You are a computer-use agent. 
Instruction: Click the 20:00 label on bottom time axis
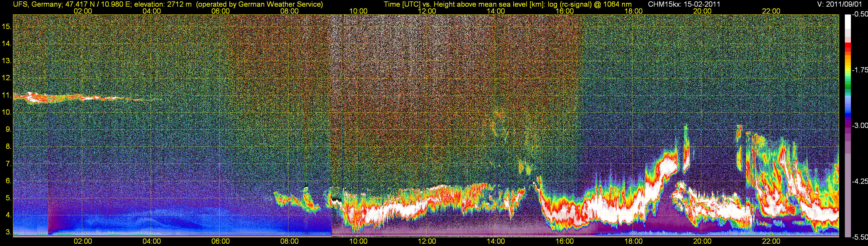tap(702, 241)
